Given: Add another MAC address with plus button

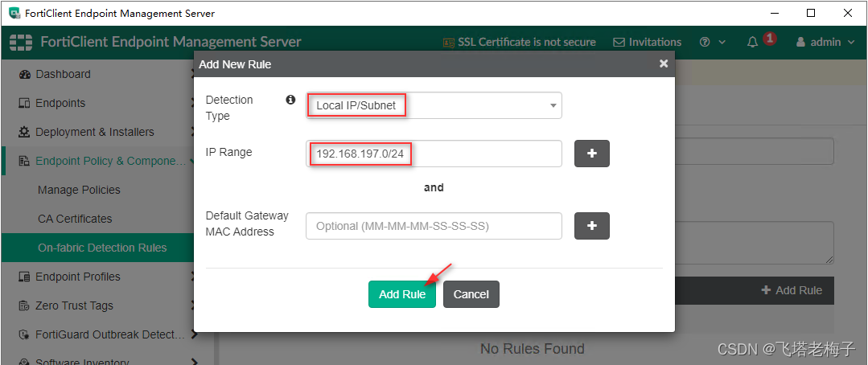Looking at the screenshot, I should pyautogui.click(x=592, y=226).
